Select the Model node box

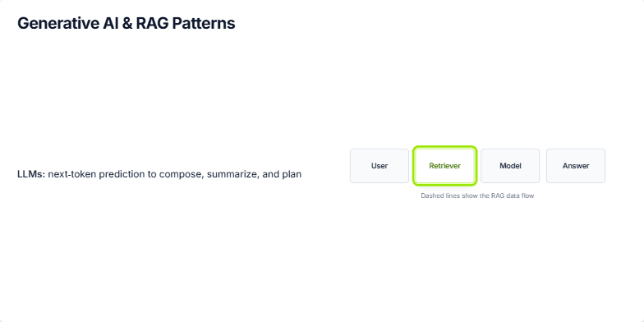510,166
